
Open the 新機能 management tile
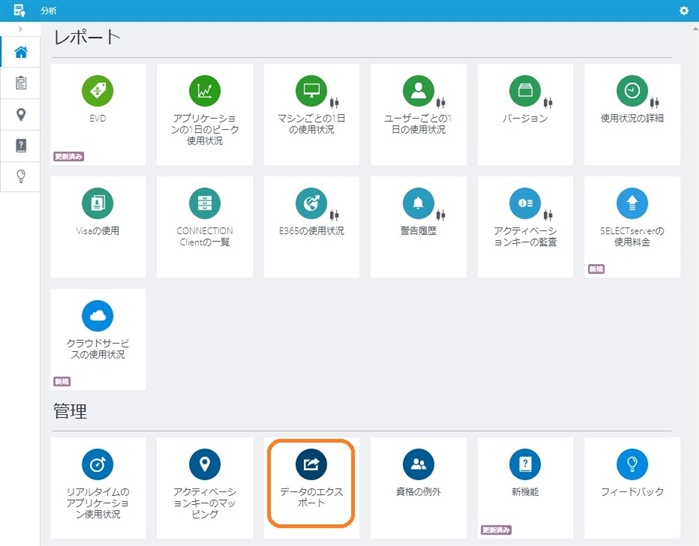[x=525, y=488]
